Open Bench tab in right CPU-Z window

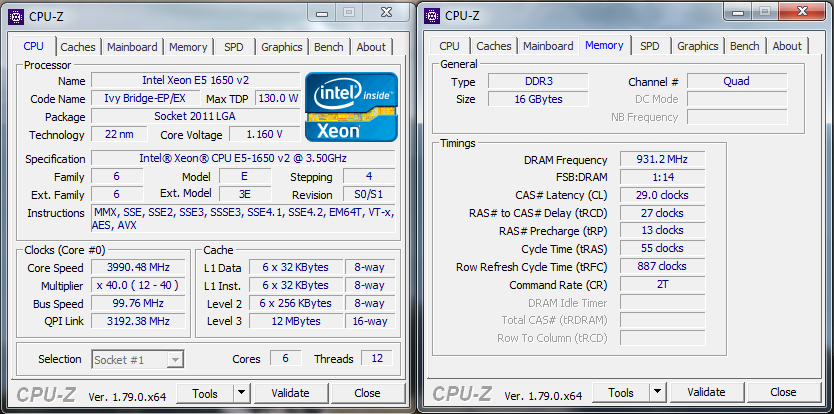click(x=745, y=46)
